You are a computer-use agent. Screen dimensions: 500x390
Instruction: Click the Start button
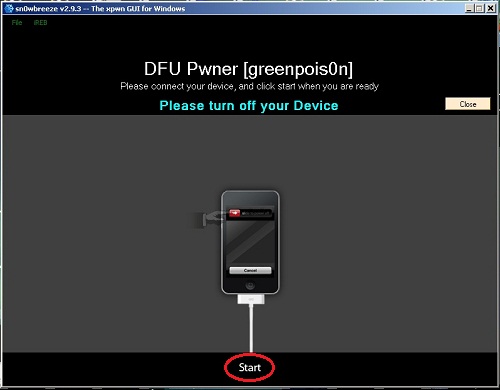[250, 367]
